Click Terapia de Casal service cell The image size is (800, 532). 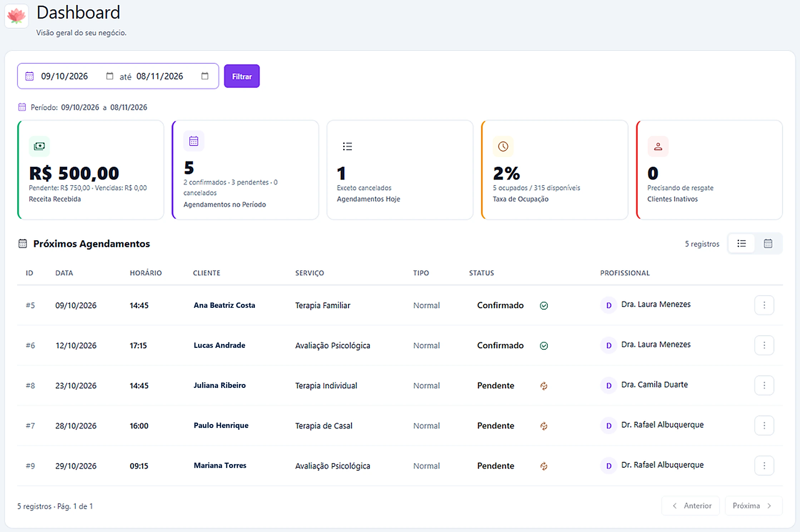click(x=324, y=425)
